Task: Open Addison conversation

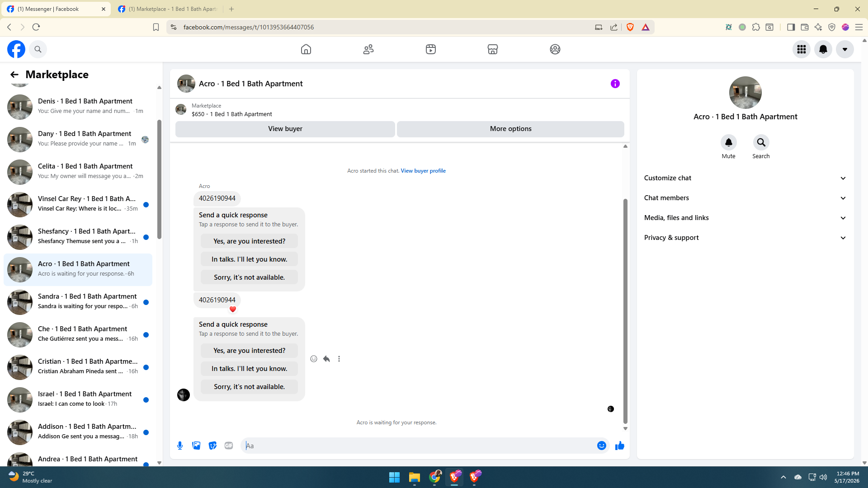Action: click(x=78, y=432)
